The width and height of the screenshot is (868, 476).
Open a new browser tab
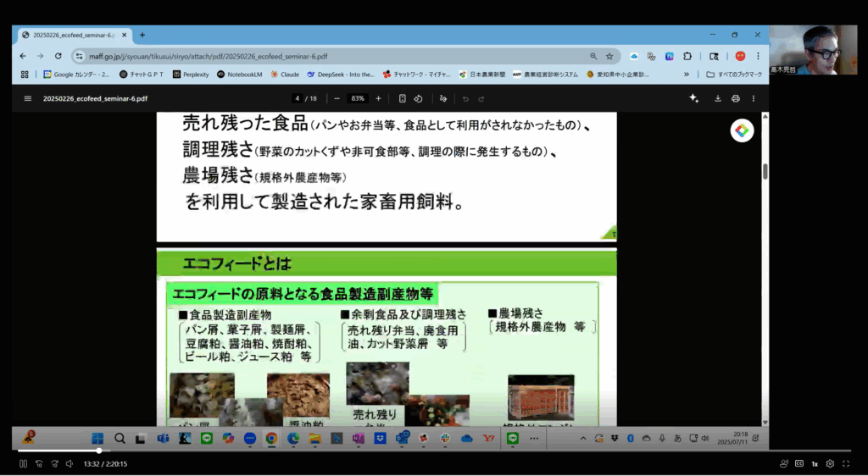(x=142, y=35)
